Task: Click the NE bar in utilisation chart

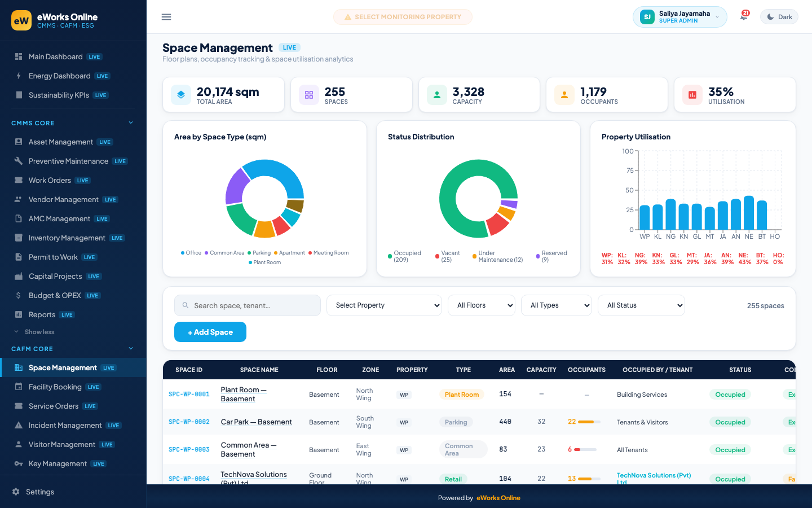Action: point(749,213)
